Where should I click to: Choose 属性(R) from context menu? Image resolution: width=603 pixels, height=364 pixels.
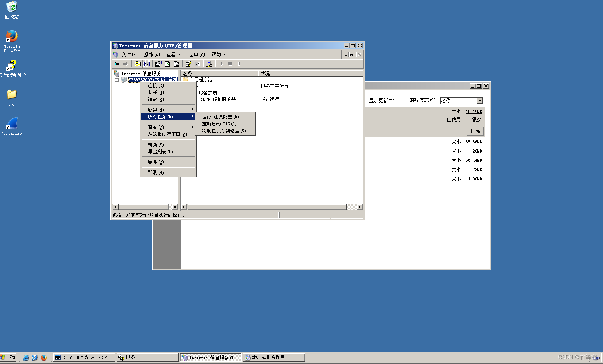(169, 162)
